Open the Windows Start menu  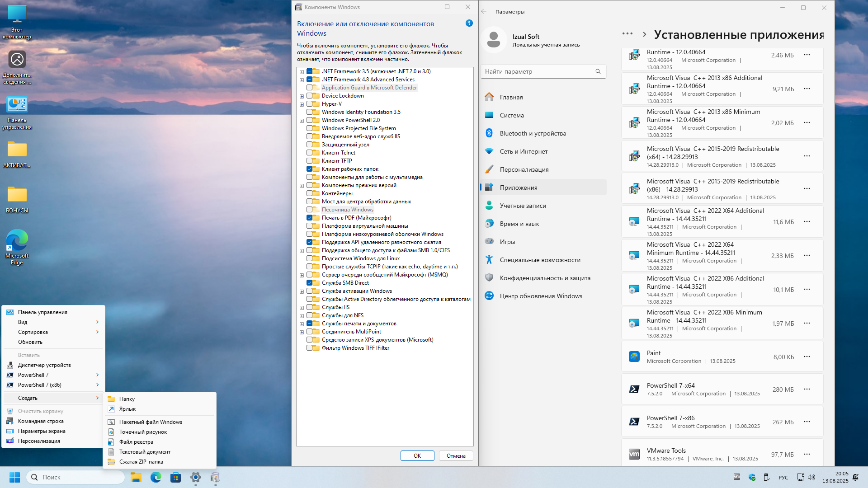(x=14, y=477)
